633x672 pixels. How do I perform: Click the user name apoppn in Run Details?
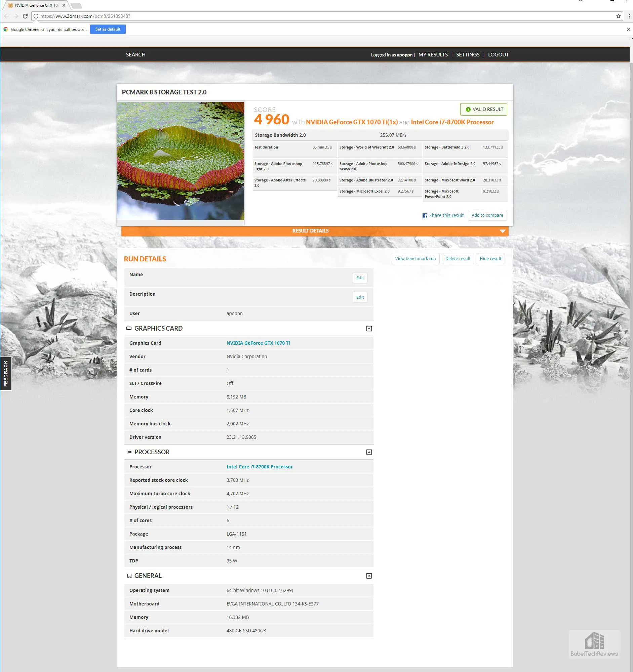(234, 314)
